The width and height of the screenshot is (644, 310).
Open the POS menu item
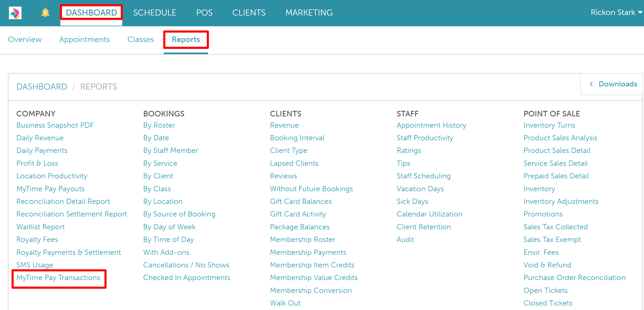click(204, 13)
